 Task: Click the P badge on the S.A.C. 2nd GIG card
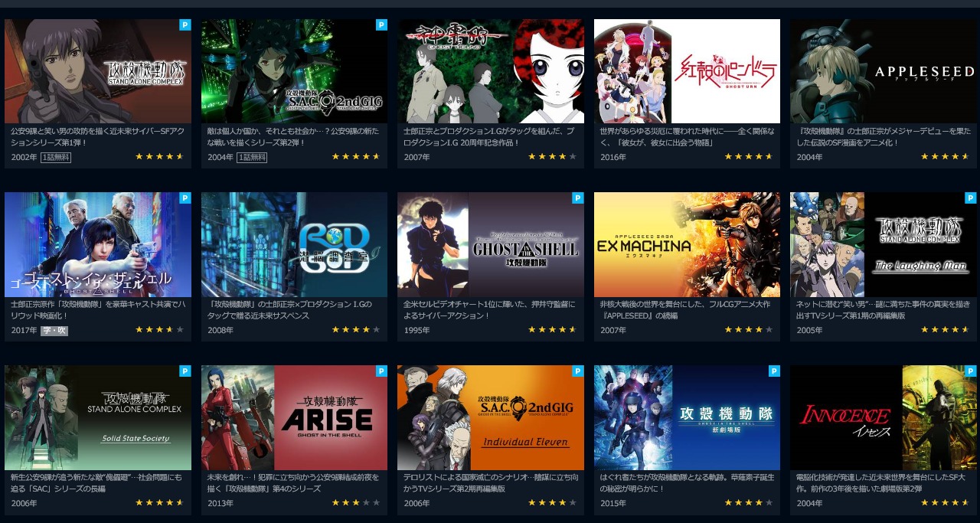(x=381, y=25)
